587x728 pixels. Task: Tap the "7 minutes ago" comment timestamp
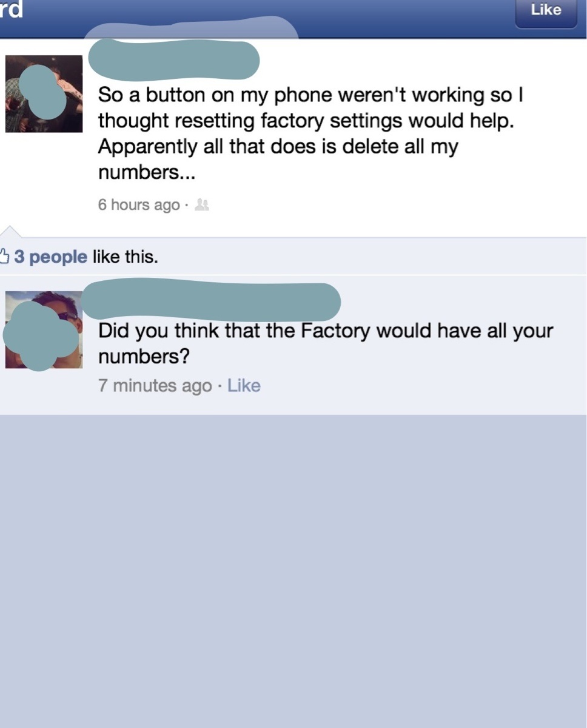pos(155,386)
